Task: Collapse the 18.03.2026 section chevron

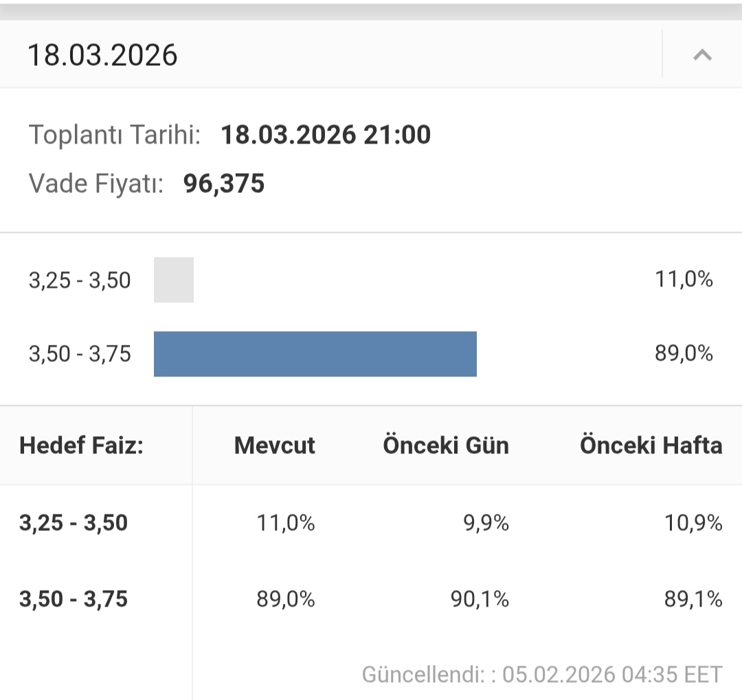Action: click(x=702, y=55)
